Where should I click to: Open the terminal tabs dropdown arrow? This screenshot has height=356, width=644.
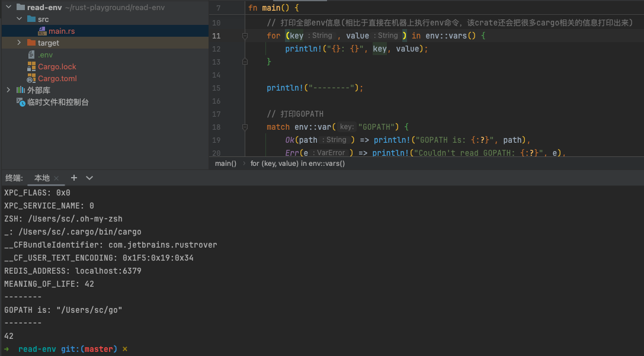coord(89,178)
